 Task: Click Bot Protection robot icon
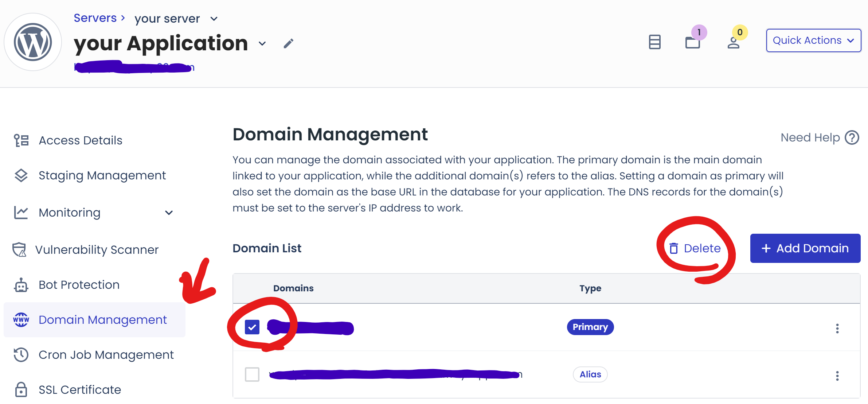(21, 285)
